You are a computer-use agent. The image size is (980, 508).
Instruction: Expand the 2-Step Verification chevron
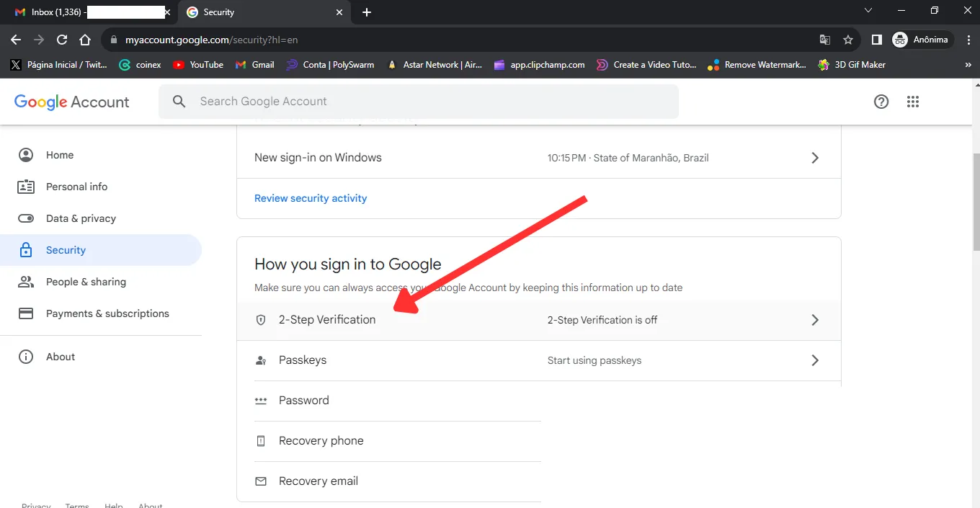point(815,320)
